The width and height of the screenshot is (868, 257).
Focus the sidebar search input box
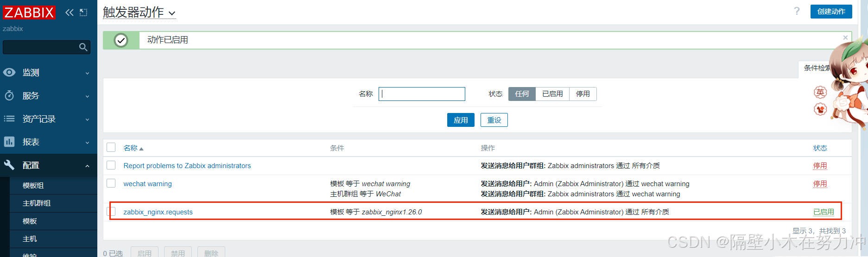46,47
